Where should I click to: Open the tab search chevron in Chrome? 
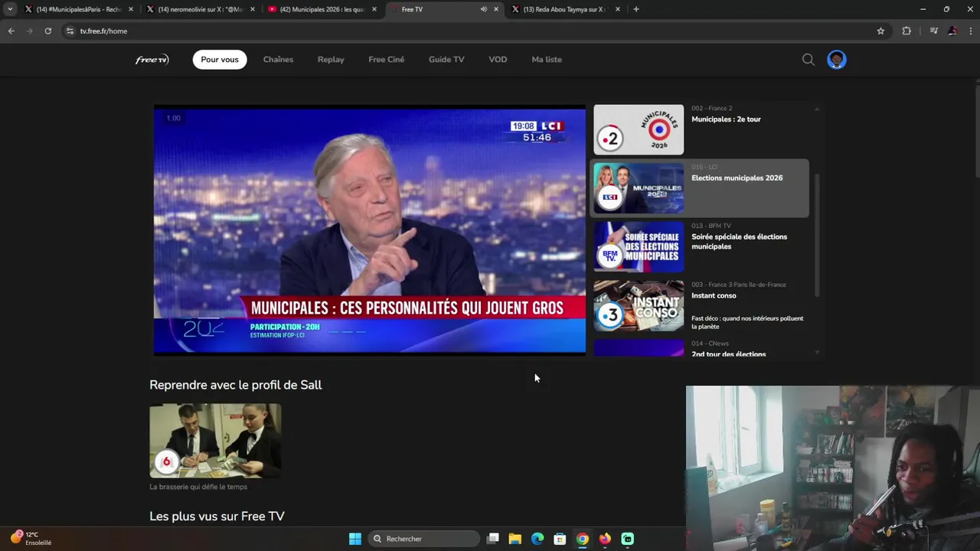(10, 9)
